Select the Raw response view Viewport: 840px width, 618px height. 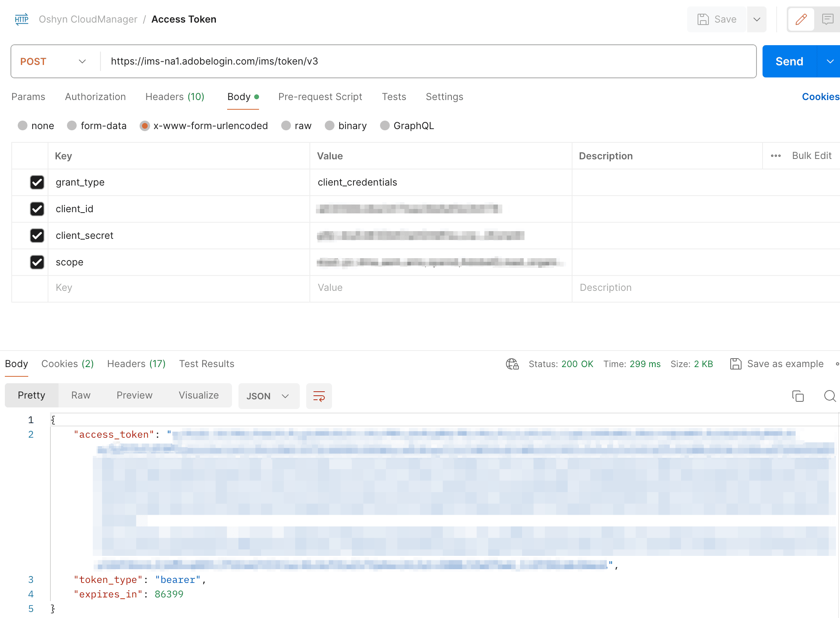click(x=81, y=395)
